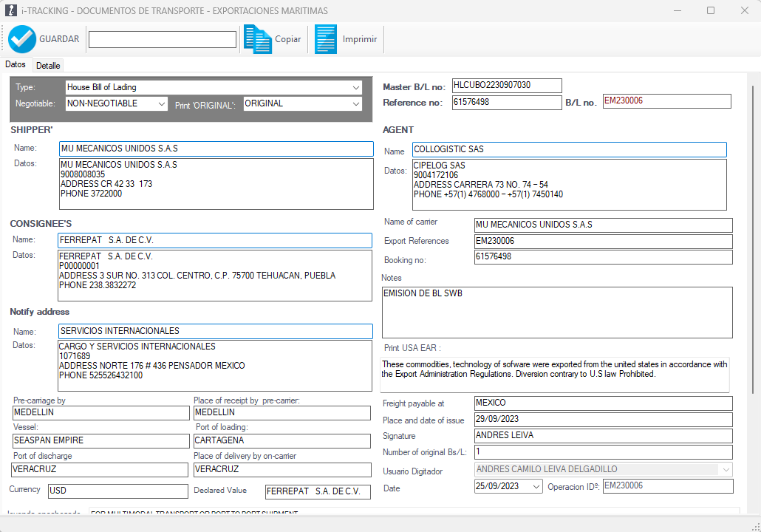Click the Copiar documents icon

[x=258, y=39]
